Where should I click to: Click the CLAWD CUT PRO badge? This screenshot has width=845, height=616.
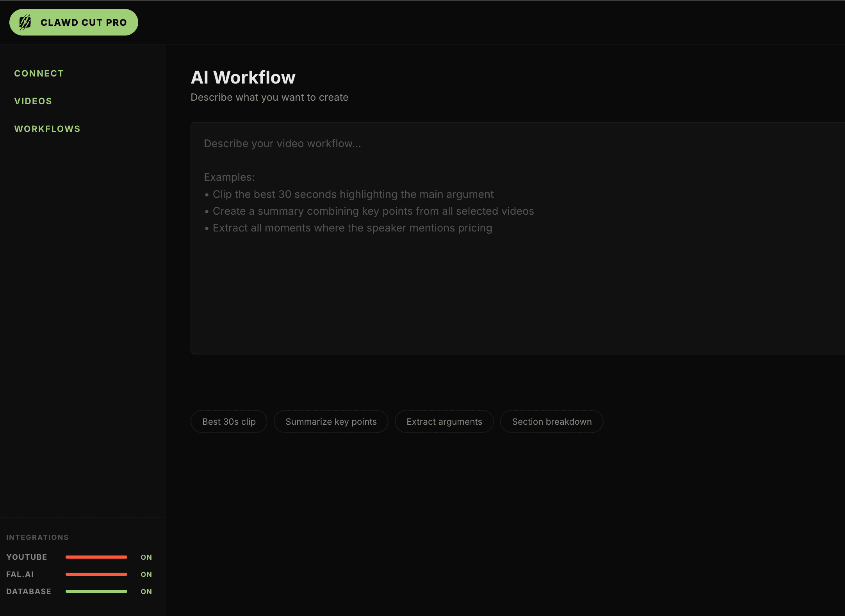(74, 22)
